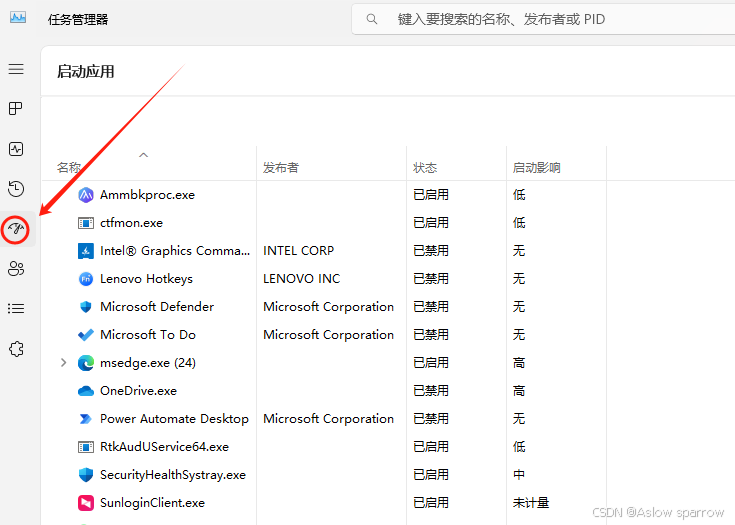This screenshot has height=525, width=735.
Task: Click the SecurityHealthSystray shield icon
Action: (x=86, y=475)
